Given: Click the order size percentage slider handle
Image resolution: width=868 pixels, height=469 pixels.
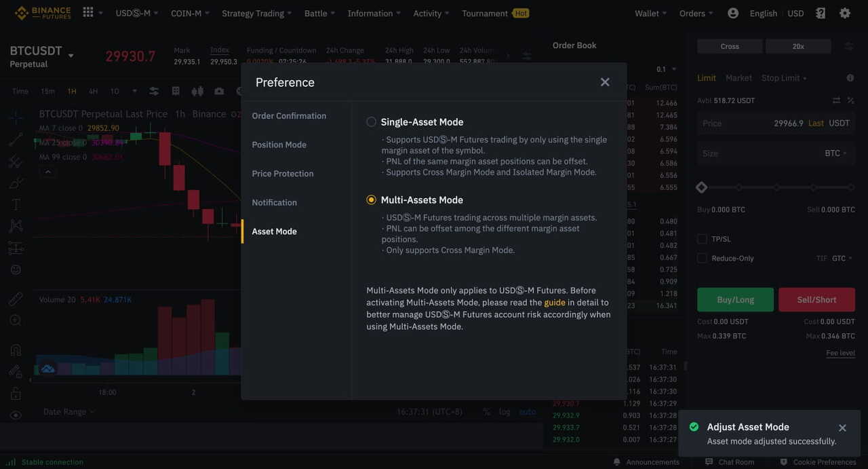Looking at the screenshot, I should click(702, 187).
